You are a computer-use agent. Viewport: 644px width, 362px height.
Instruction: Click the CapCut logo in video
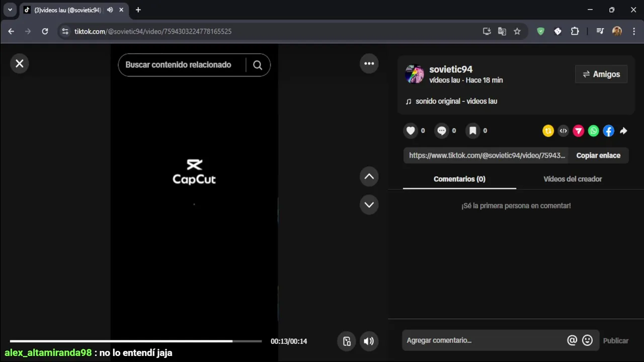click(x=194, y=172)
